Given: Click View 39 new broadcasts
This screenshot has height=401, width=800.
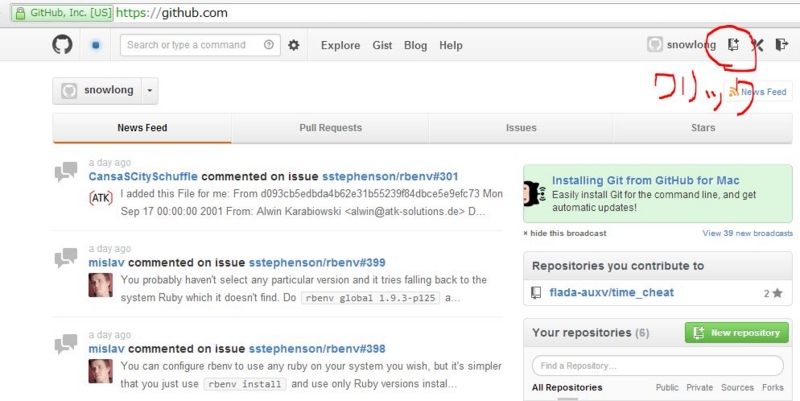Looking at the screenshot, I should (747, 233).
